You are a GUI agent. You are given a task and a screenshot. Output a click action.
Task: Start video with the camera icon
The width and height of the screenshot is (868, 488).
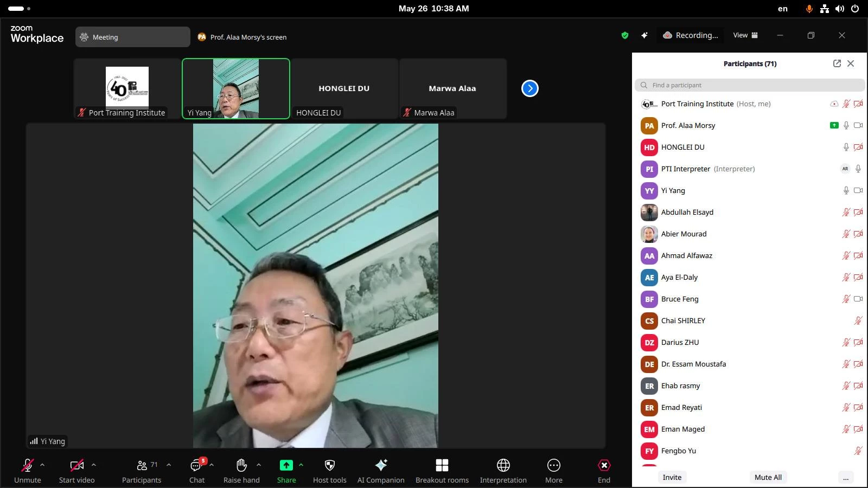tap(77, 465)
